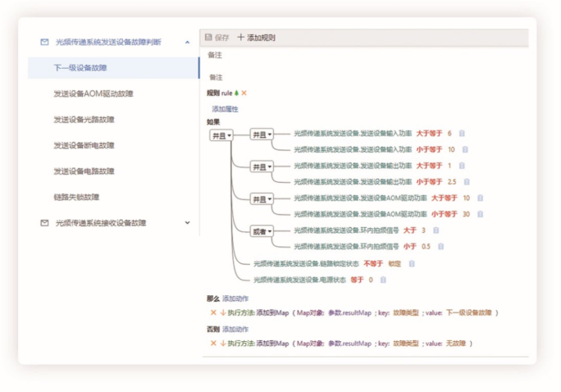Click the green tree icon beside rule
The width and height of the screenshot is (561, 392).
[237, 93]
